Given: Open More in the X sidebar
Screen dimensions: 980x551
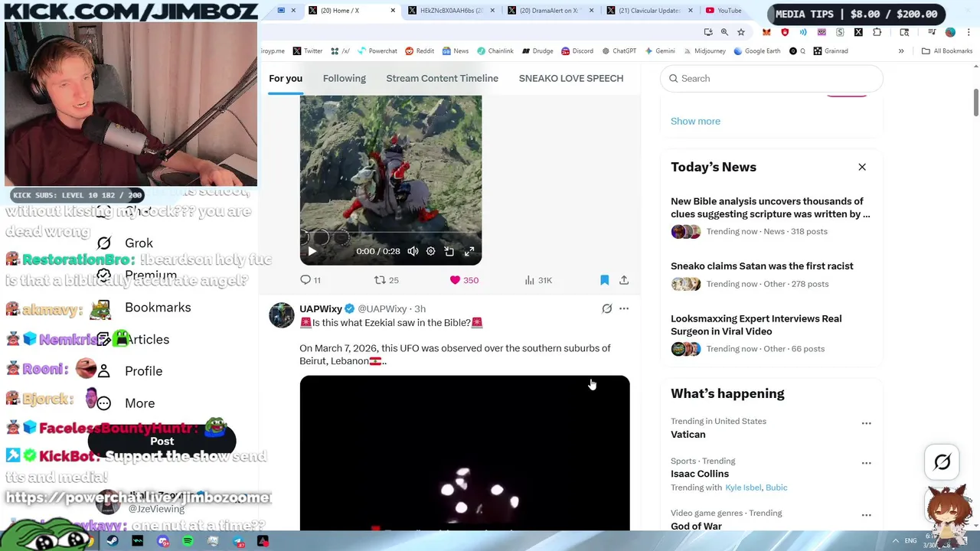Looking at the screenshot, I should 139,403.
